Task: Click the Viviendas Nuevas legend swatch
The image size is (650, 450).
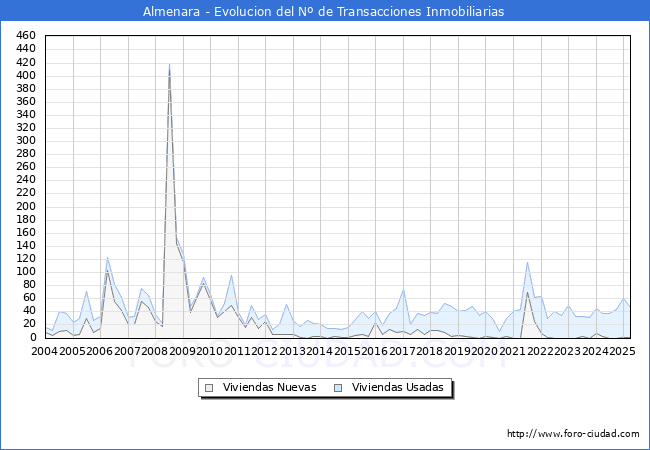Action: pos(209,388)
